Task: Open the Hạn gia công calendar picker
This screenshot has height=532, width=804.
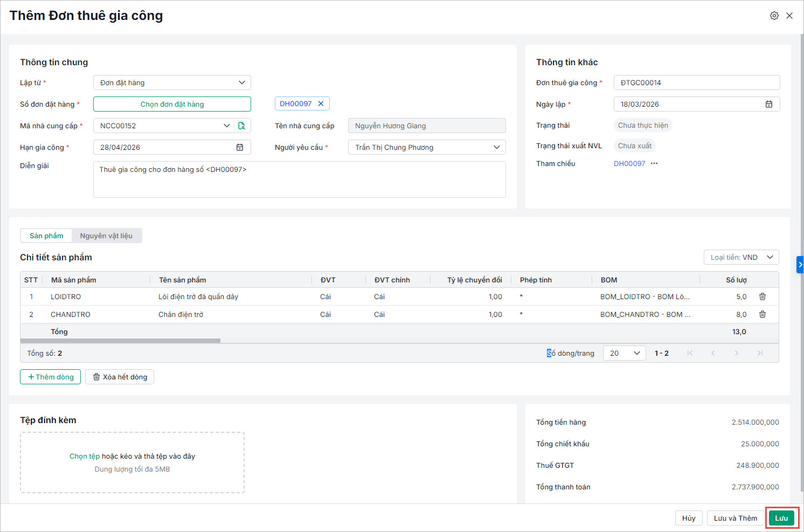Action: (240, 147)
